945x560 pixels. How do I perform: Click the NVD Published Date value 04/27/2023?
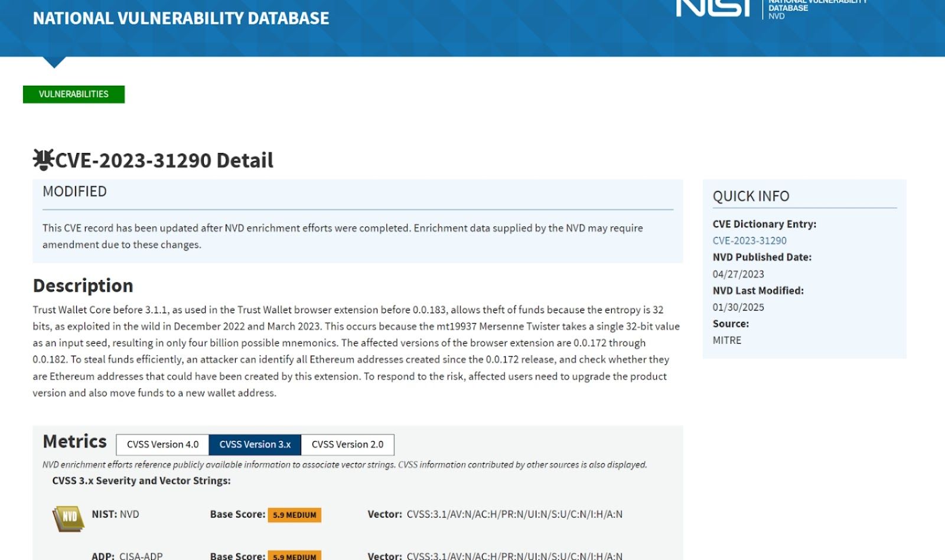pos(738,274)
